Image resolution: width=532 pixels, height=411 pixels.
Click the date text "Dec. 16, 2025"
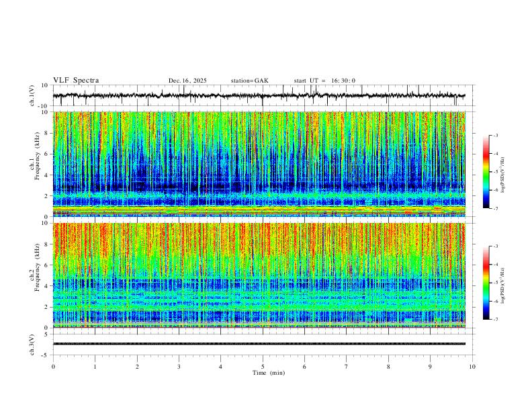pyautogui.click(x=187, y=81)
